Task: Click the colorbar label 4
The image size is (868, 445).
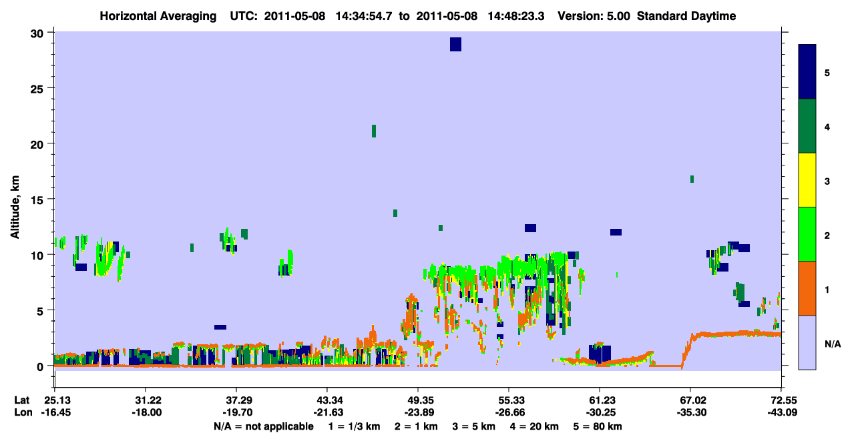Action: point(827,127)
